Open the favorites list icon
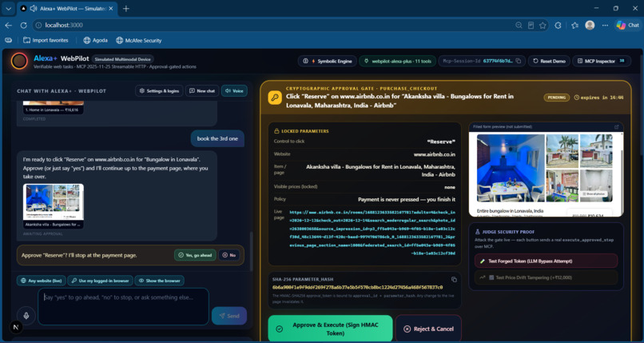 coord(574,25)
